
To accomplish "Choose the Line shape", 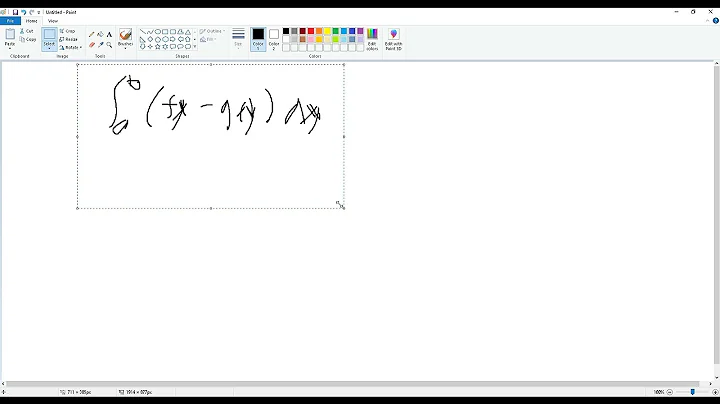I will click(x=143, y=32).
